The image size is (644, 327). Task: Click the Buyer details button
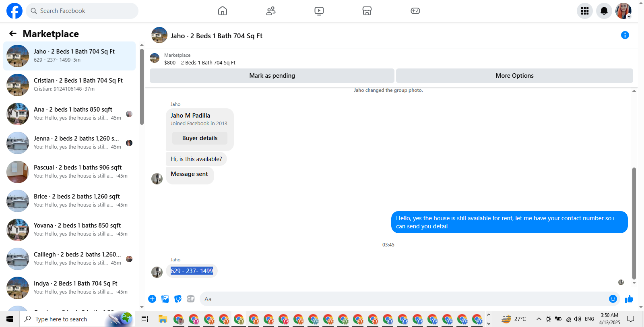point(200,138)
